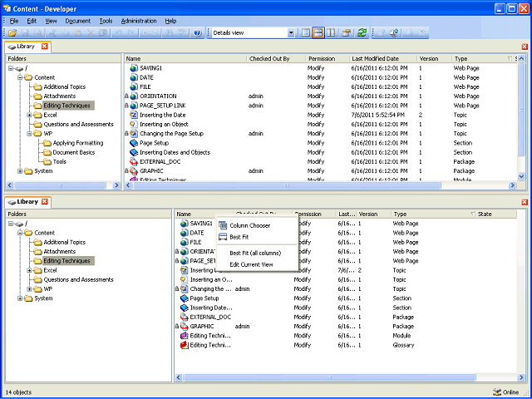The width and height of the screenshot is (532, 399).
Task: Open the File menu
Action: [13, 21]
